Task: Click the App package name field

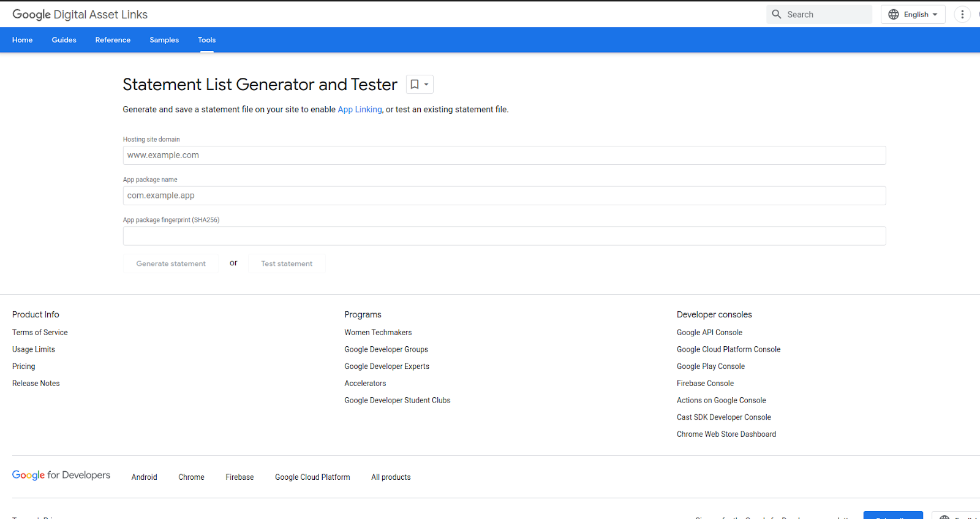Action: pyautogui.click(x=504, y=195)
